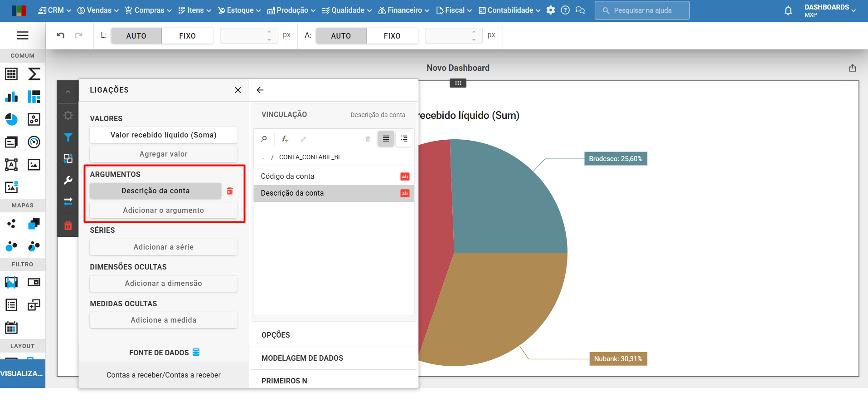Screen dimensions: 868x407
Task: Open the hamburger menu
Action: [23, 35]
